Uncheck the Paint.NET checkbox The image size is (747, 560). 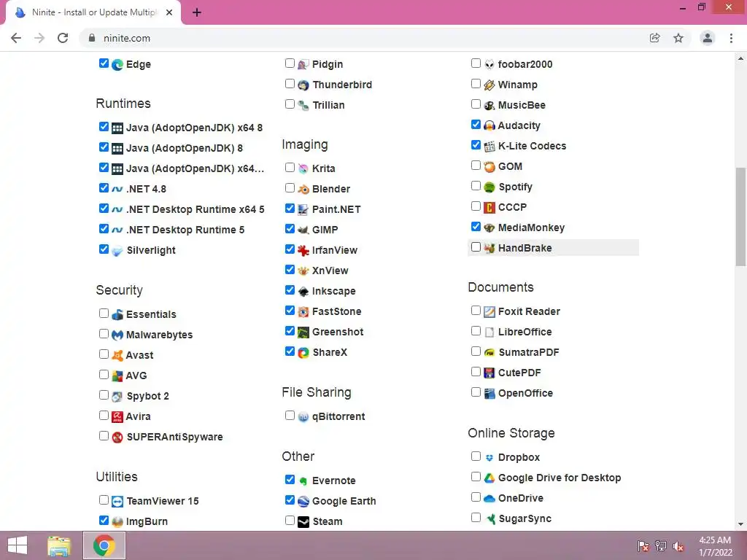(290, 208)
